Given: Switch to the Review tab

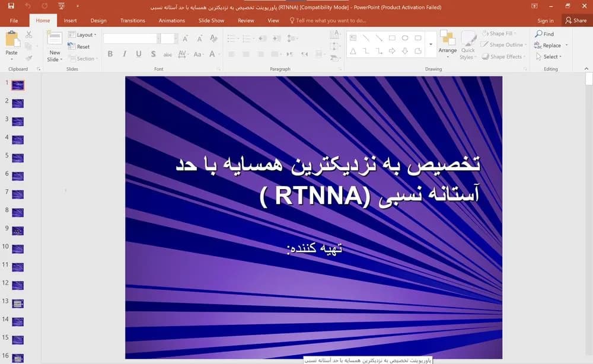Looking at the screenshot, I should click(x=246, y=20).
